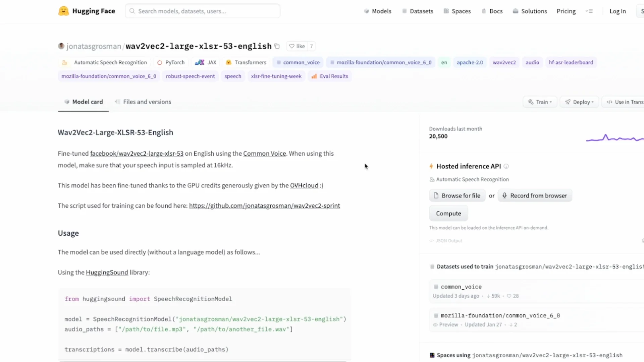Select the Transformers hugging emoji tag
Image resolution: width=644 pixels, height=362 pixels.
228,62
